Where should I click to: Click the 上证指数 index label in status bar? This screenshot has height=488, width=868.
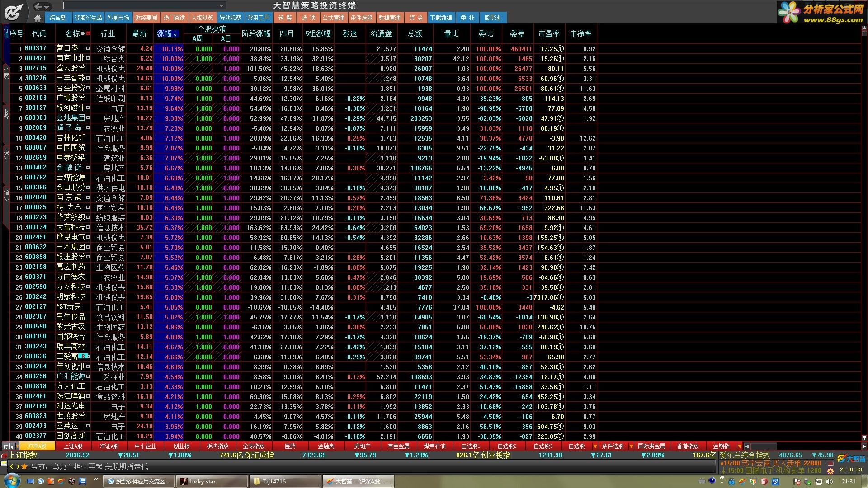click(x=23, y=455)
